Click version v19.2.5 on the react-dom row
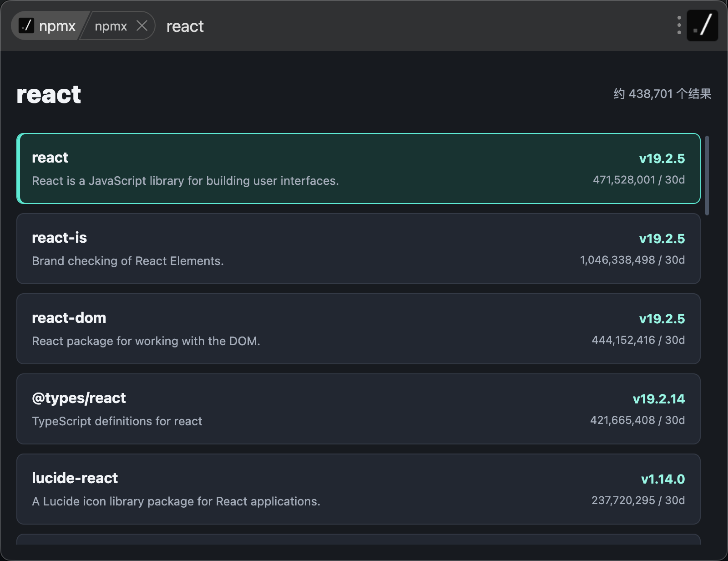The width and height of the screenshot is (728, 561). [x=662, y=319]
